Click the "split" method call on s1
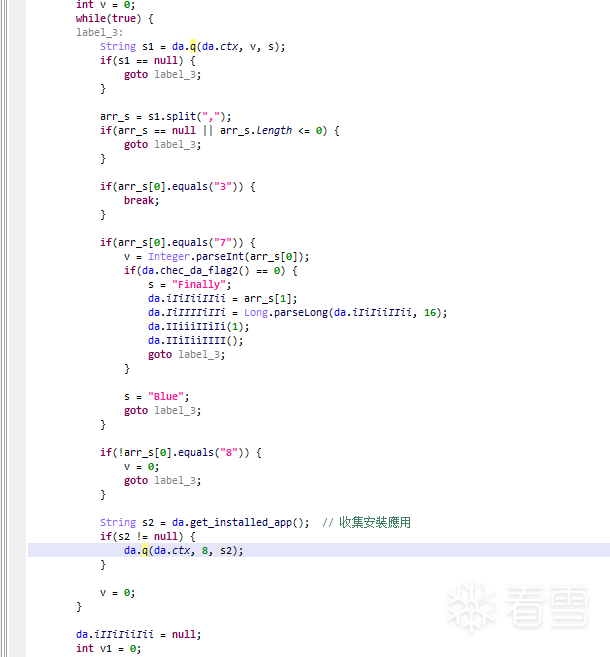The height and width of the screenshot is (657, 610). pyautogui.click(x=181, y=116)
